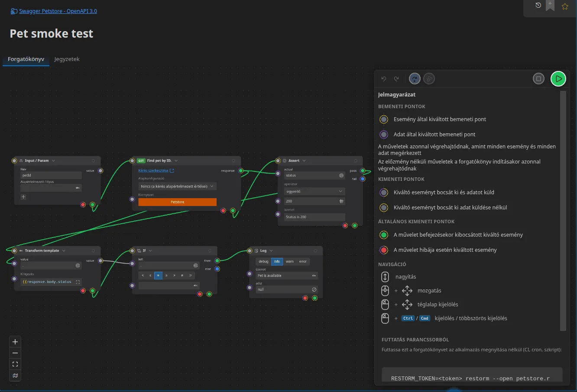Image resolution: width=577 pixels, height=392 pixels.
Task: Select the error log level
Action: [303, 261]
